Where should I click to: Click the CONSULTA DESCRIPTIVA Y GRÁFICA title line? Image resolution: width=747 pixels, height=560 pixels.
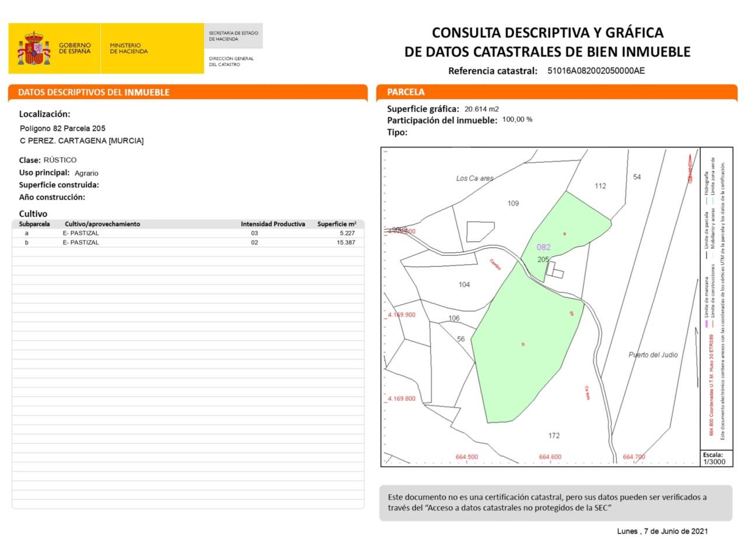pos(547,33)
